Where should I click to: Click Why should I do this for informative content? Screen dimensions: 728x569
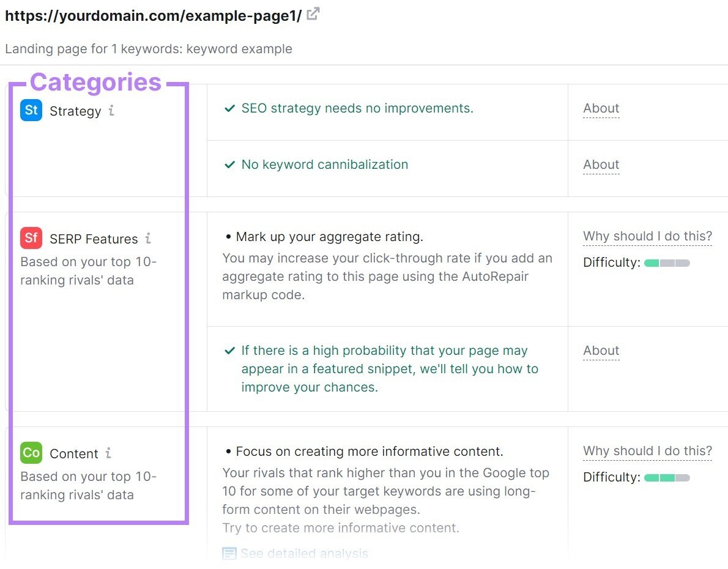pos(647,450)
